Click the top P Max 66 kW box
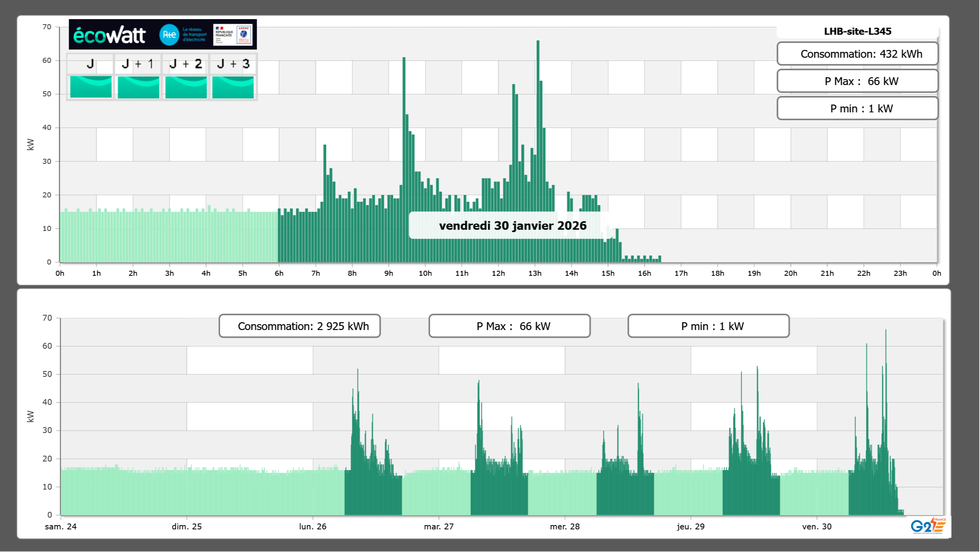The width and height of the screenshot is (980, 552). [x=857, y=81]
